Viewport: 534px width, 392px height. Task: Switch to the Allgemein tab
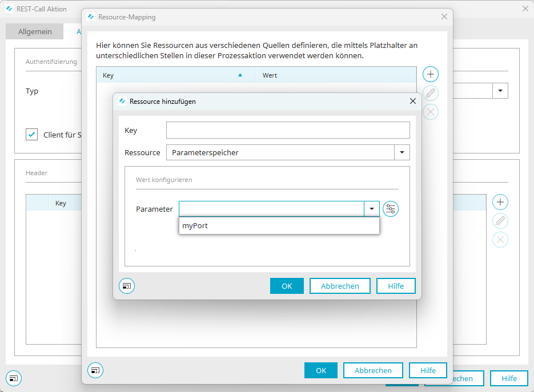tap(35, 32)
